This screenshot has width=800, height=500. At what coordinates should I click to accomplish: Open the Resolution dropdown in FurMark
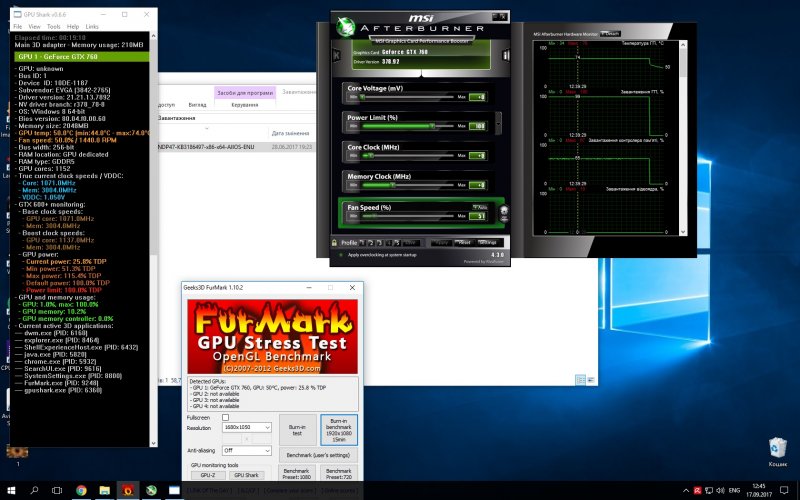click(245, 428)
